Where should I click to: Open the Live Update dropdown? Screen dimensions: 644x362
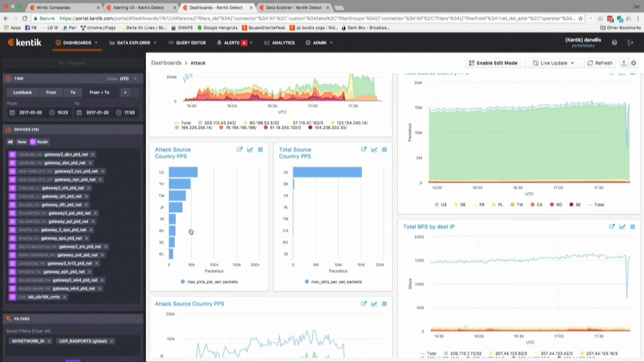(553, 63)
